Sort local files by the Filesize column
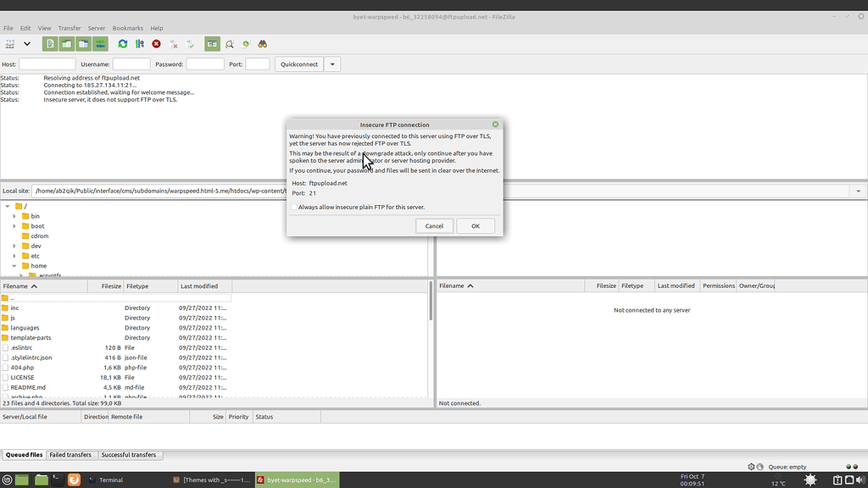The width and height of the screenshot is (868, 488). click(110, 286)
